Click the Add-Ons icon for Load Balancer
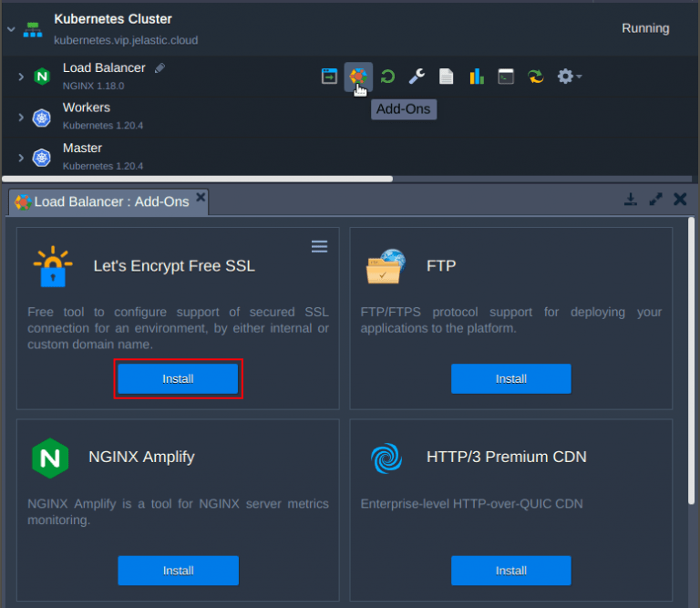The height and width of the screenshot is (608, 700). (x=358, y=77)
